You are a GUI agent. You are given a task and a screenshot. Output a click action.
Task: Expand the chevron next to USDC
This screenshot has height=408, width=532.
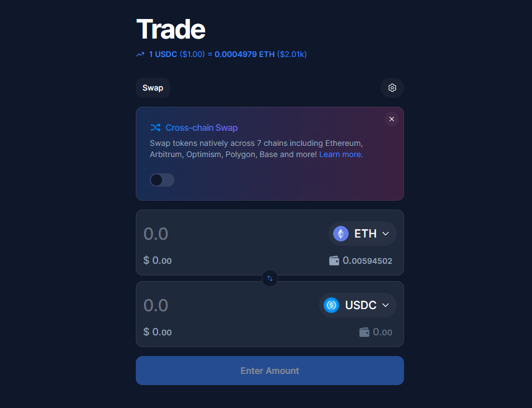tap(386, 305)
